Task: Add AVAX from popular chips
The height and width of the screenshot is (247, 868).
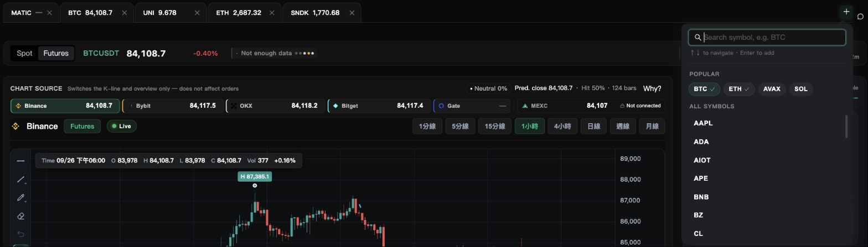Action: point(772,89)
